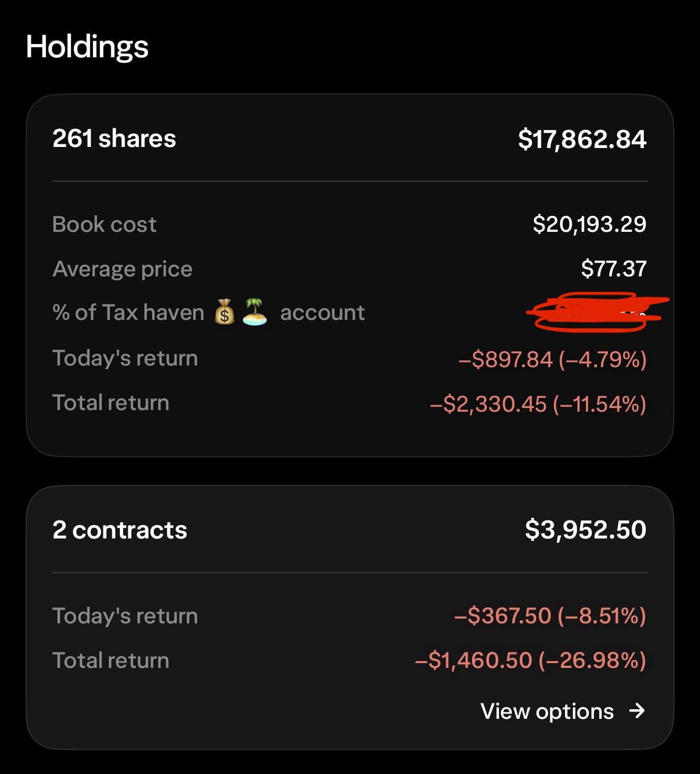700x774 pixels.
Task: Click the View options arrow icon
Action: [636, 711]
